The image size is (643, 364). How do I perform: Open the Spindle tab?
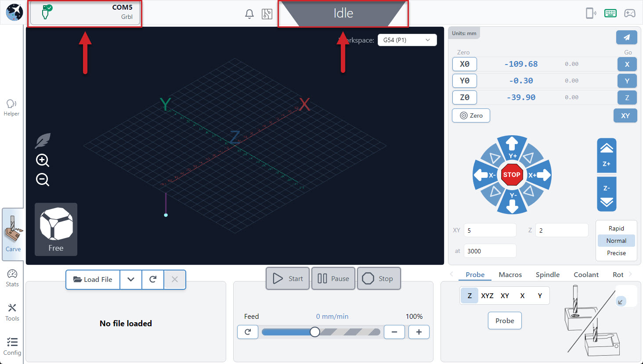pos(547,274)
